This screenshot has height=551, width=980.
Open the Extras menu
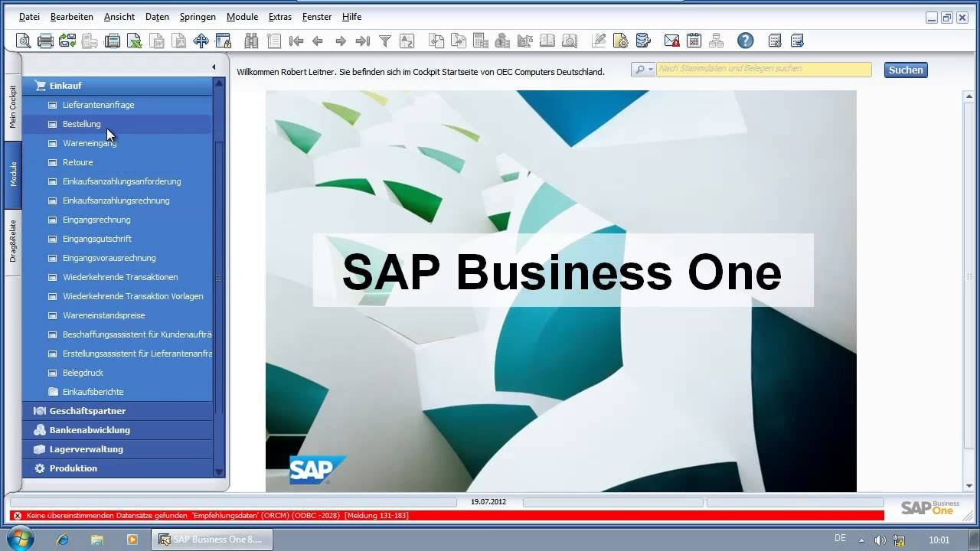(280, 17)
